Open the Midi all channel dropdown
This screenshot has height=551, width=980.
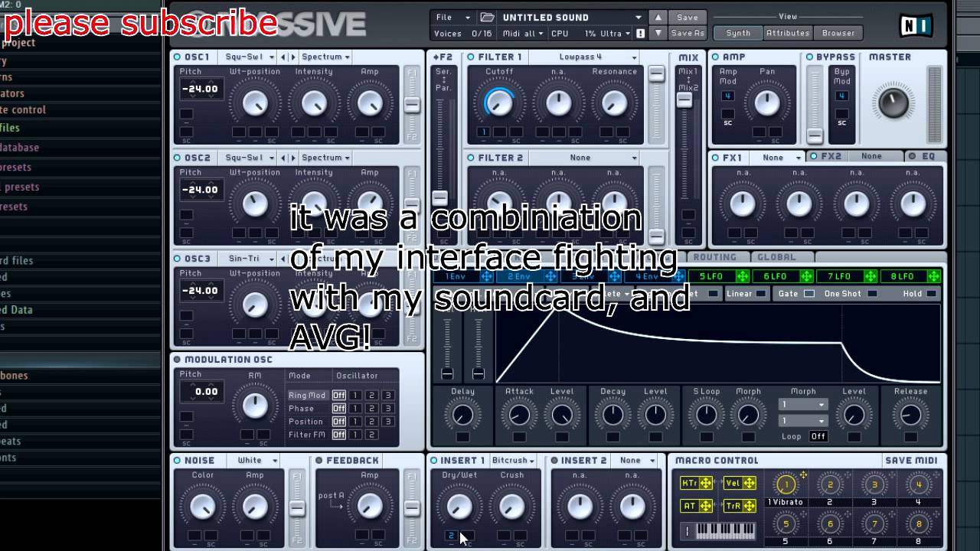coord(524,34)
